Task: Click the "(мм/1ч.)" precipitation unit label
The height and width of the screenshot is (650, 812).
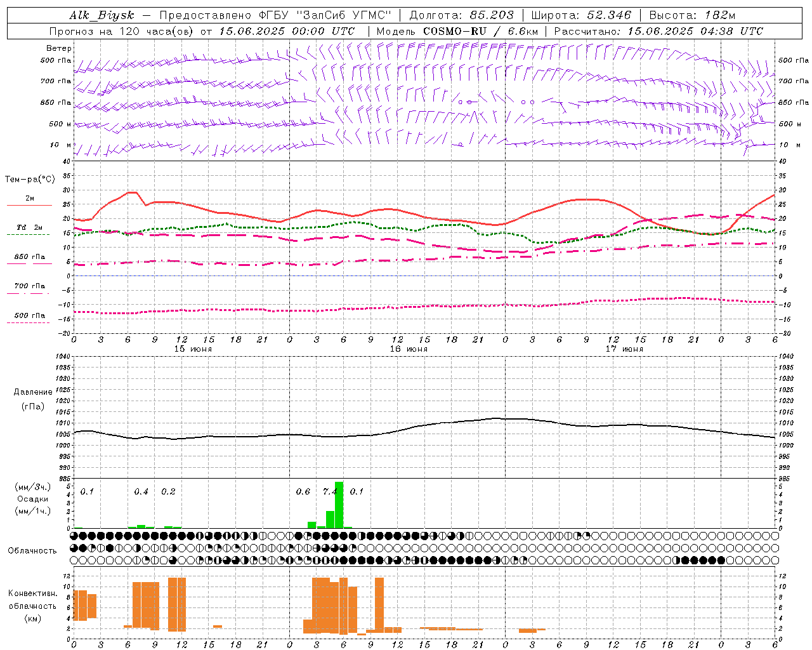Action: [33, 511]
